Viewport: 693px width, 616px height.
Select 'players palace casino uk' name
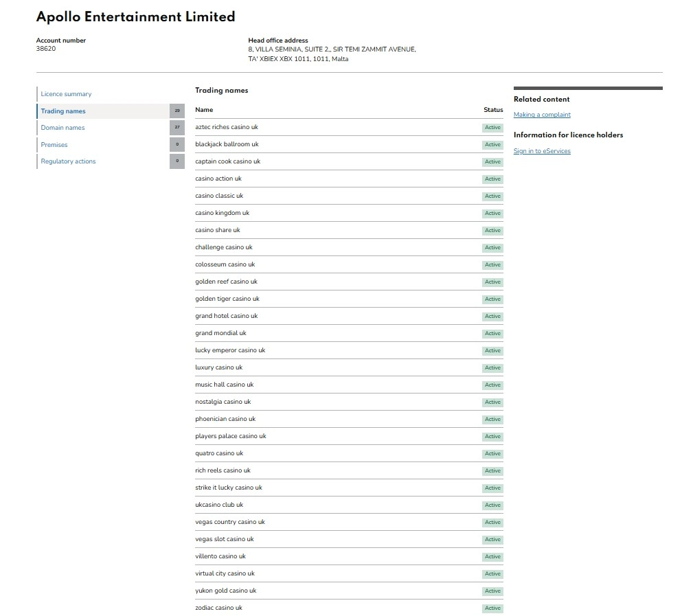click(x=231, y=436)
